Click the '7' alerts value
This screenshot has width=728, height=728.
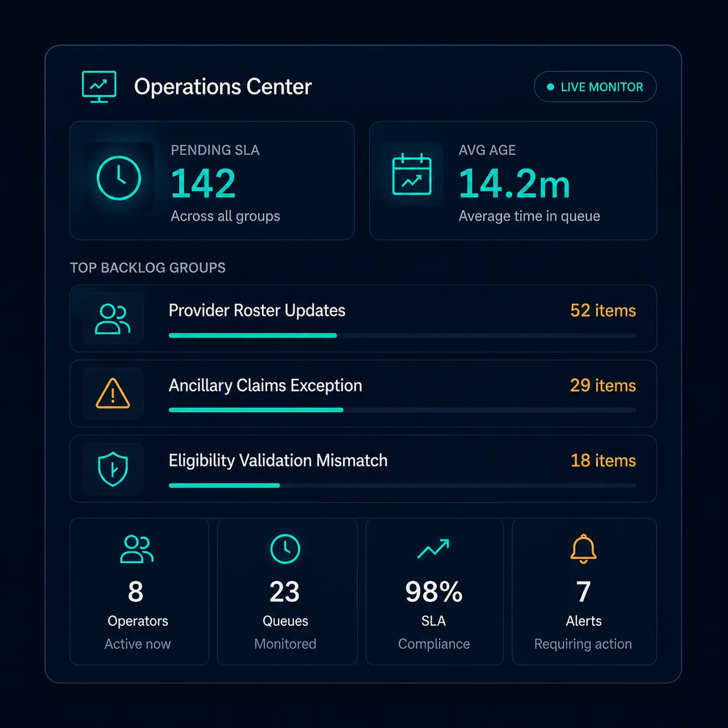(584, 592)
